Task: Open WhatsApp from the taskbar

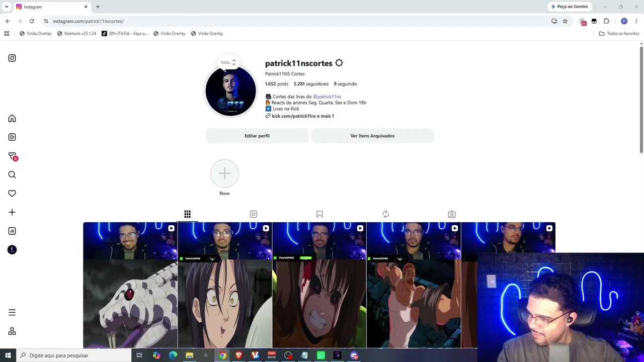Action: coord(321,355)
